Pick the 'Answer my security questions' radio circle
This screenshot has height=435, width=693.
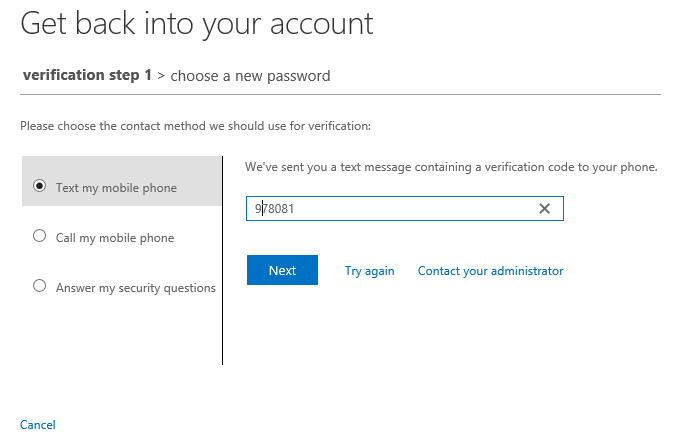tap(39, 286)
